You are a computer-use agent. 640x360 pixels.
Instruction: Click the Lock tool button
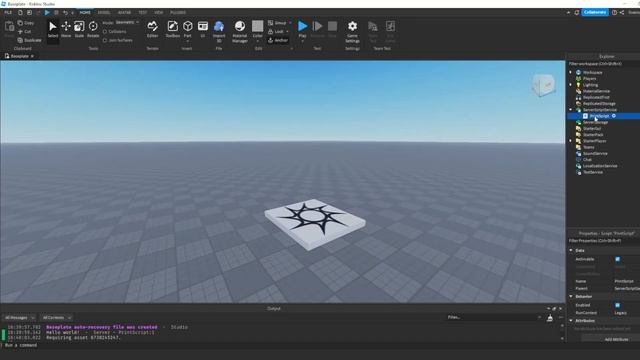coord(276,31)
